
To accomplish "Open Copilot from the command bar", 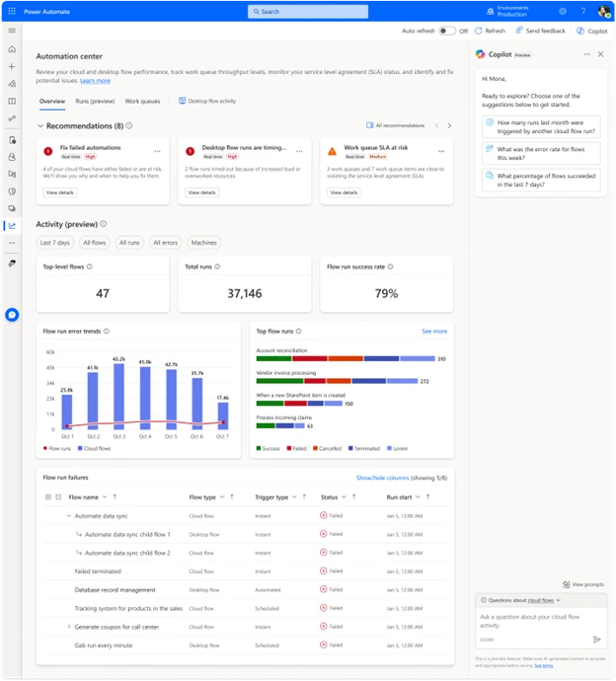I will pyautogui.click(x=590, y=31).
